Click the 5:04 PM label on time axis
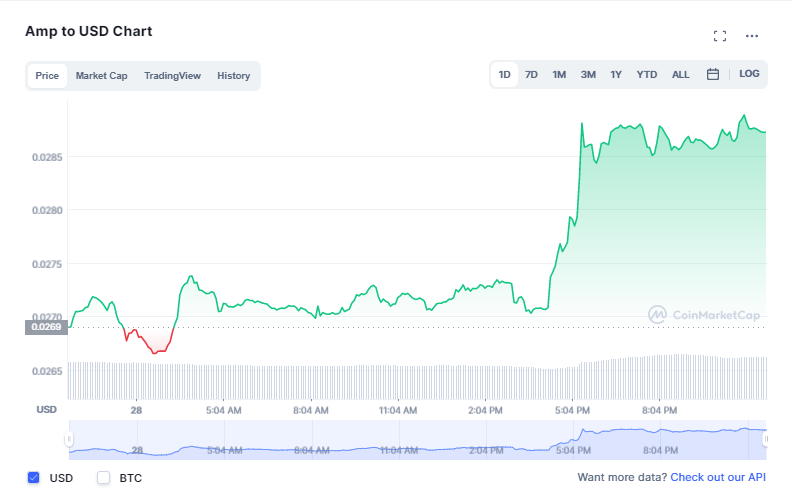The width and height of the screenshot is (792, 502). click(572, 411)
